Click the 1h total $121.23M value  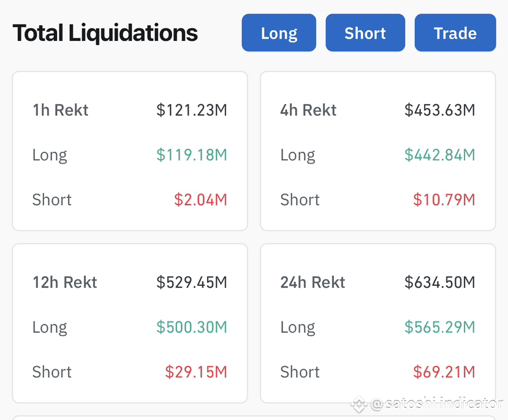pyautogui.click(x=191, y=110)
